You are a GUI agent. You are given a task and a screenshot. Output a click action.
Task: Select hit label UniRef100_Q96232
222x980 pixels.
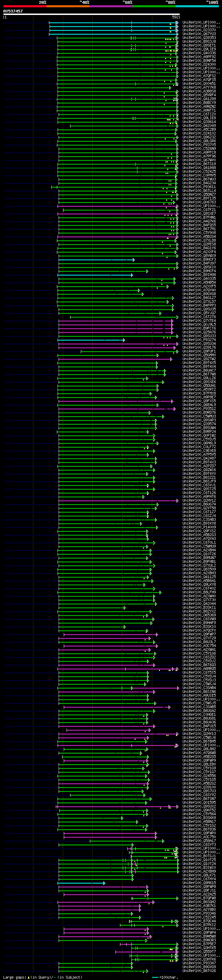click(199, 137)
